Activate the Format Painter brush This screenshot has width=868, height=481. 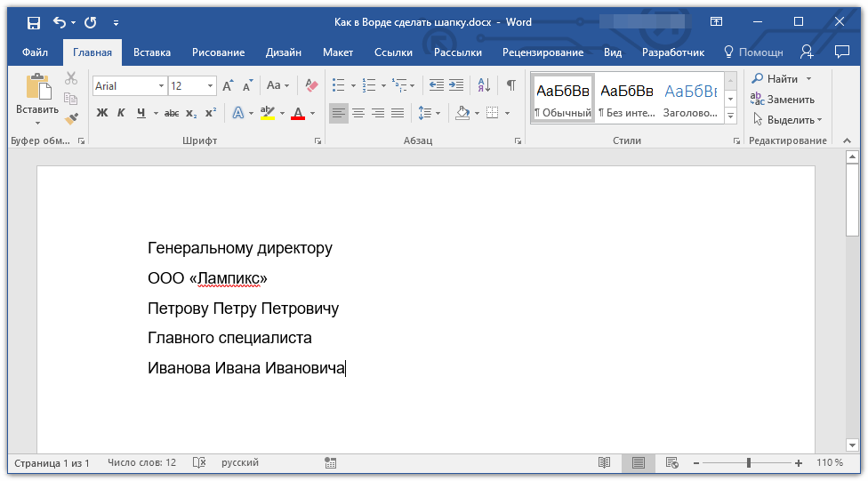pos(71,118)
